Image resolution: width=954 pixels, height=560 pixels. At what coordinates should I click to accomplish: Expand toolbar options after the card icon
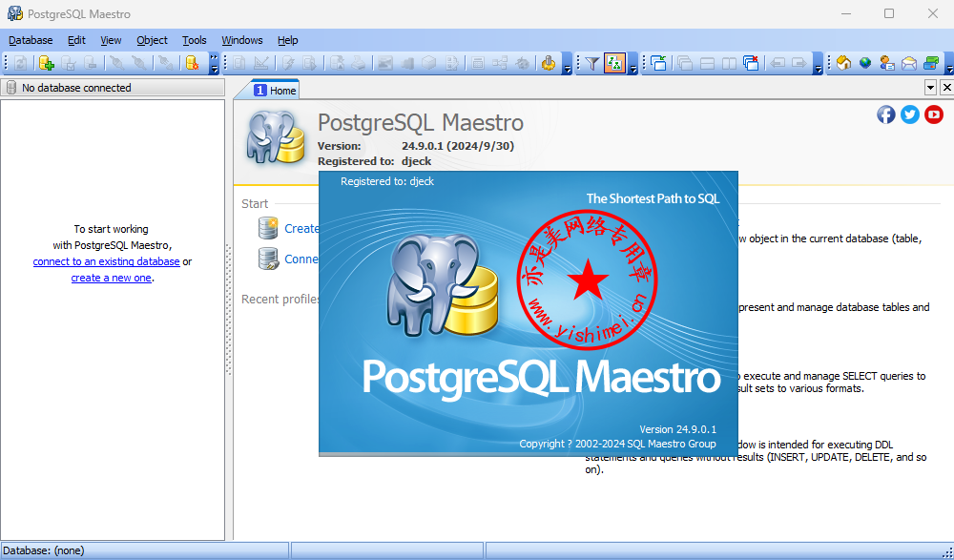(949, 63)
